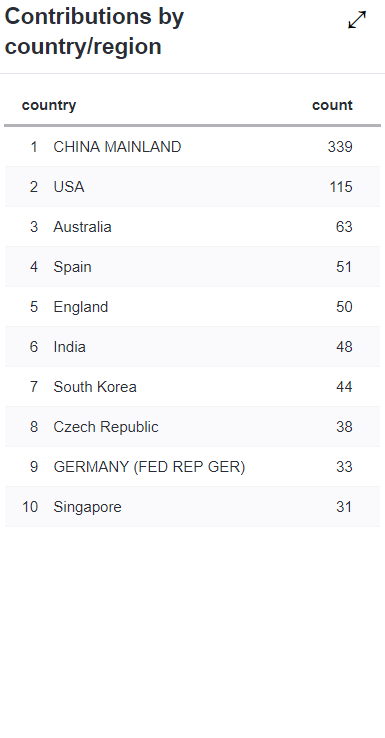
Task: Select the GERMANY (FED REP GER) row
Action: pyautogui.click(x=192, y=467)
